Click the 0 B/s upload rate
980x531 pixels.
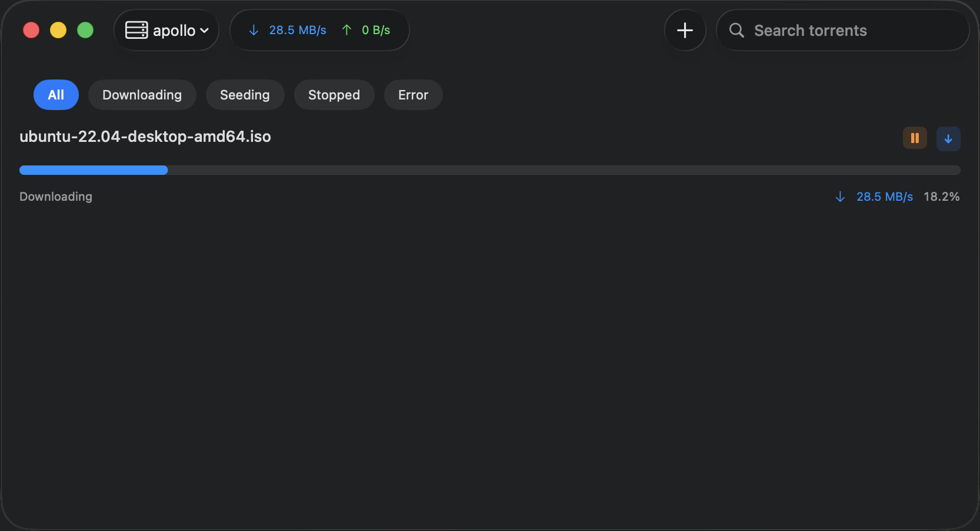point(376,30)
